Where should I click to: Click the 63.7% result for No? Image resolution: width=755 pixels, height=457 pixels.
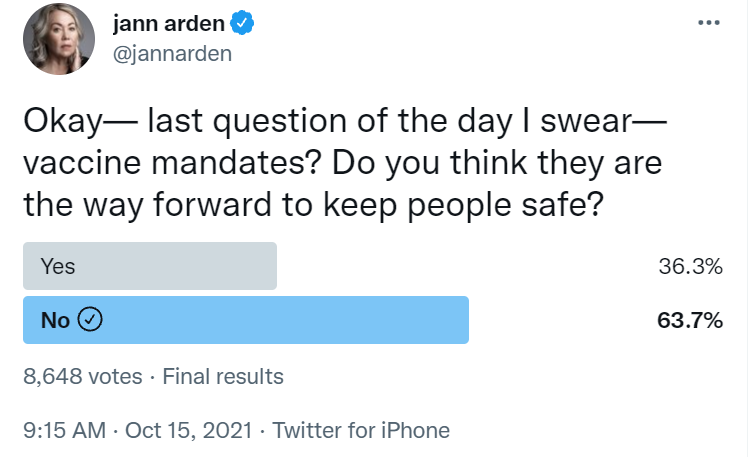(x=689, y=320)
